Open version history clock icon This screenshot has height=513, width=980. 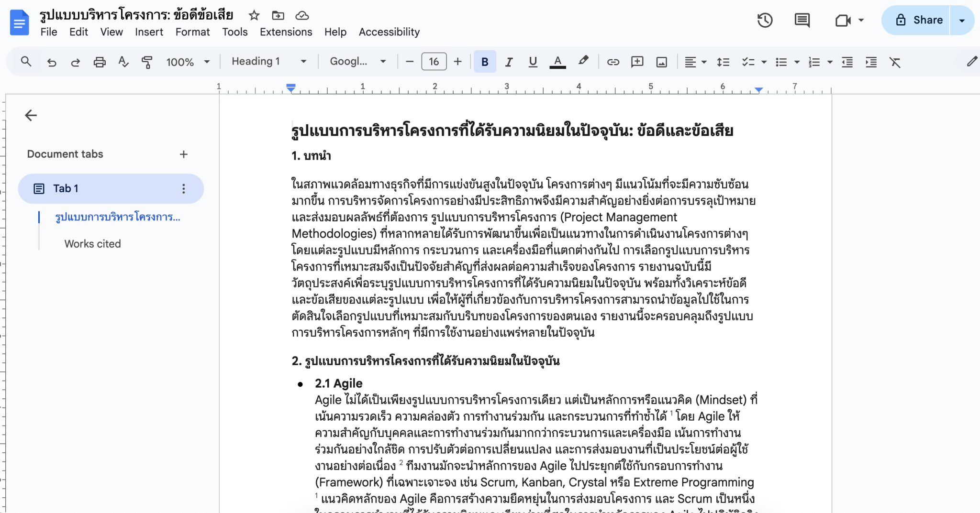coord(765,20)
